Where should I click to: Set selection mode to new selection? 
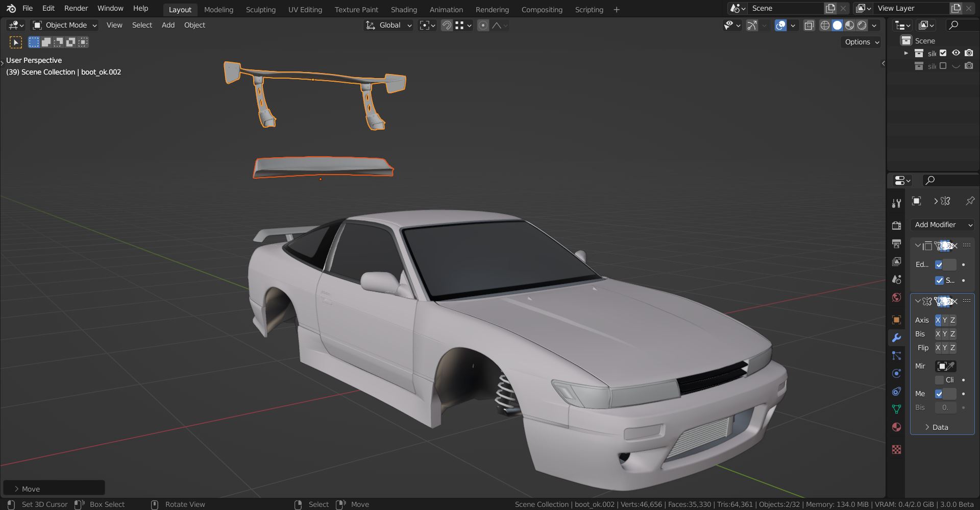coord(34,42)
